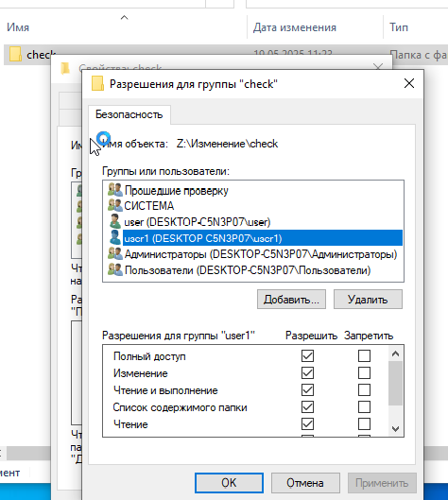The height and width of the screenshot is (500, 448).
Task: Uncheck allow 'Чтение и выполнение'
Action: [307, 390]
